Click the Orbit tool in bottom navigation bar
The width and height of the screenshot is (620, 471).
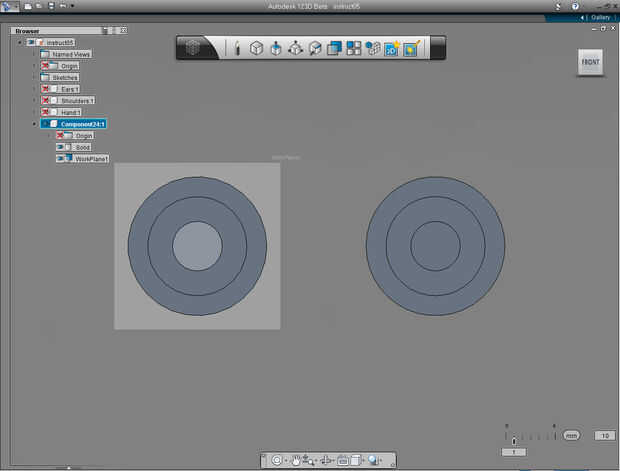point(277,460)
